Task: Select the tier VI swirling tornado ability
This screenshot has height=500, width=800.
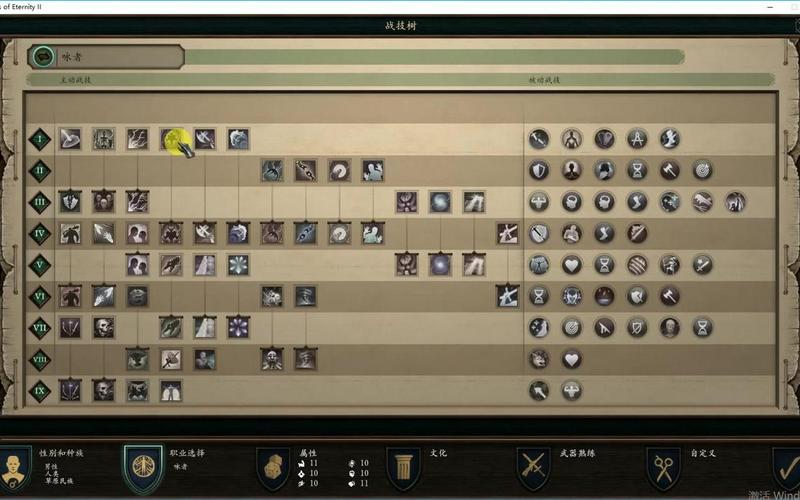Action: 306,296
